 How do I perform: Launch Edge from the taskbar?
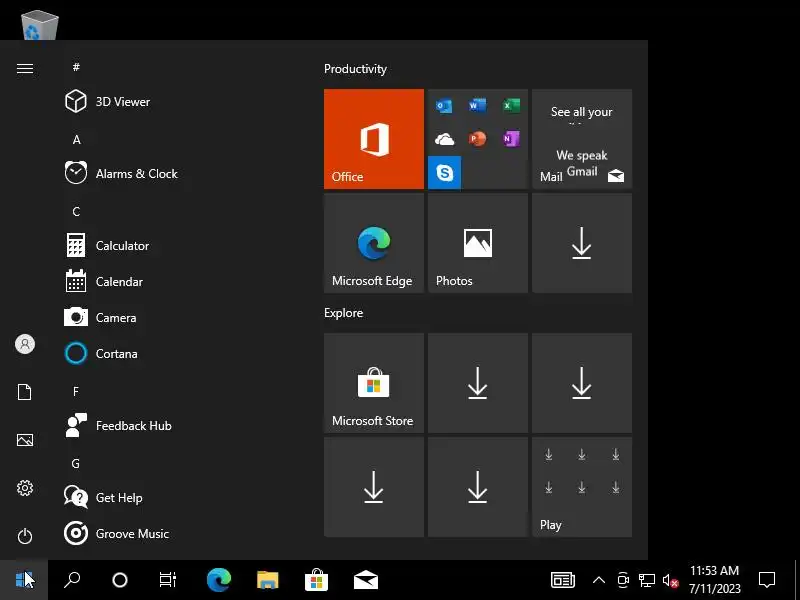(x=219, y=580)
